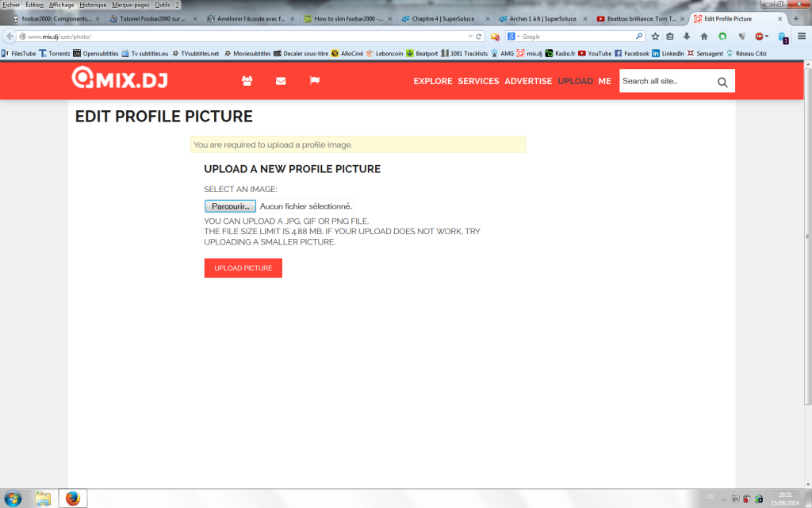The image size is (812, 508).
Task: Open the Decaler sous-titre bookmark
Action: click(301, 53)
